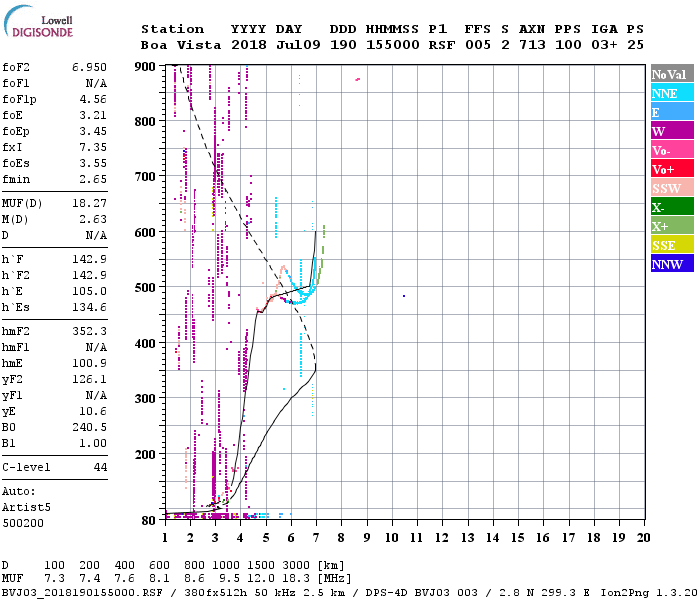Click the green X+ trace near 600 km
Viewport: 700px width, 600px height.
(324, 232)
